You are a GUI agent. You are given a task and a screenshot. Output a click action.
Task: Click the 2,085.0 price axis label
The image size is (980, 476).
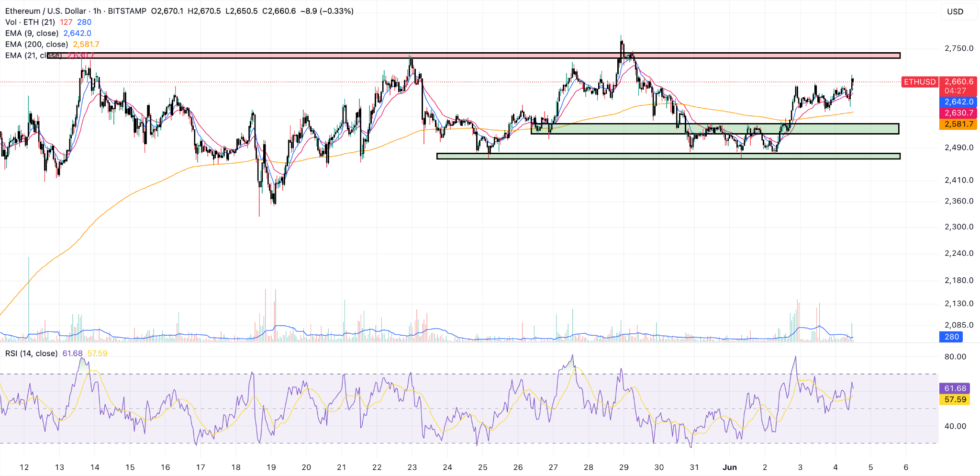(x=959, y=325)
